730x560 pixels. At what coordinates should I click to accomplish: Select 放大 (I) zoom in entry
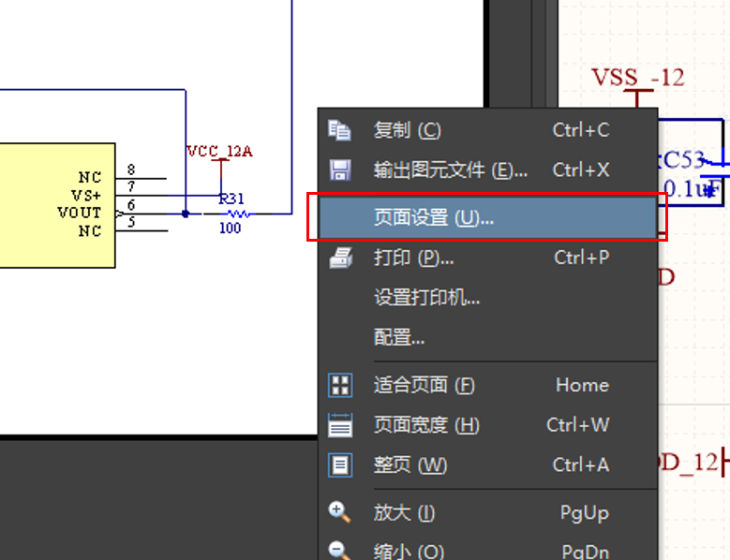pyautogui.click(x=488, y=513)
